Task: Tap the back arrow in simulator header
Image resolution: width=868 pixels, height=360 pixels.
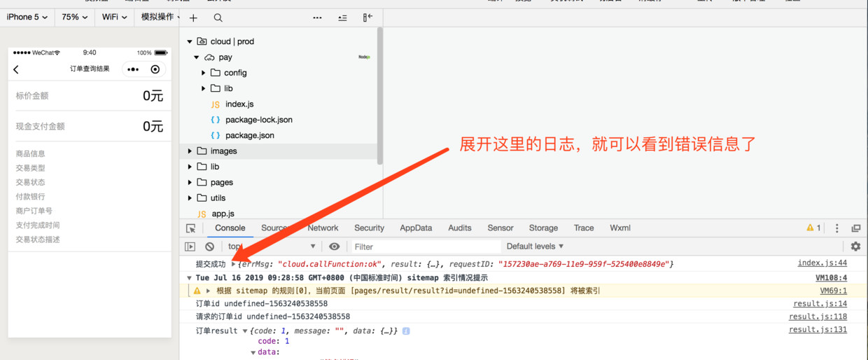Action: (17, 69)
